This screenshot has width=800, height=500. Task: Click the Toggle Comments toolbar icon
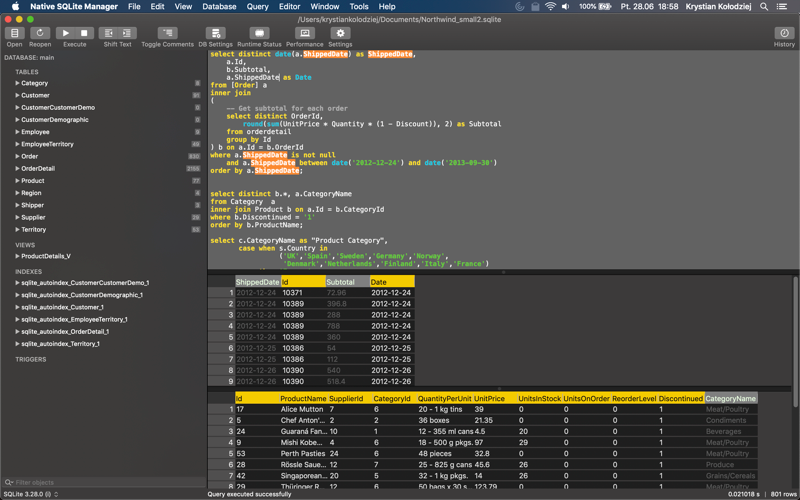tap(167, 33)
